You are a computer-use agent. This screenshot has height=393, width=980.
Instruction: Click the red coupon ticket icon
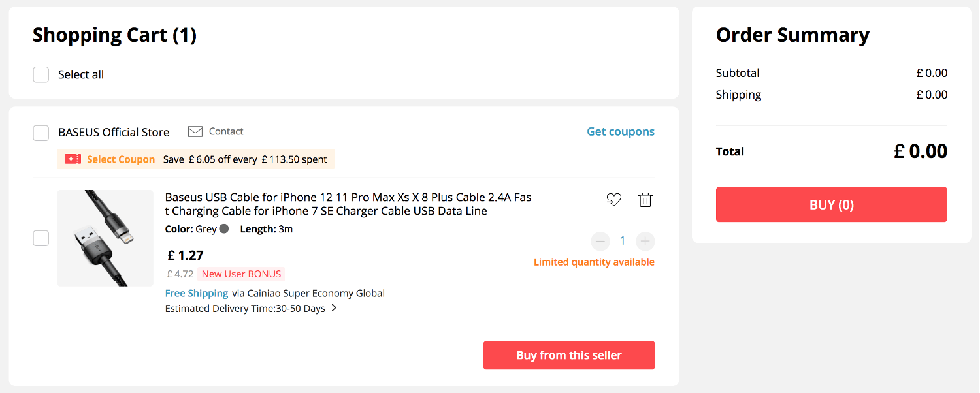pyautogui.click(x=73, y=159)
